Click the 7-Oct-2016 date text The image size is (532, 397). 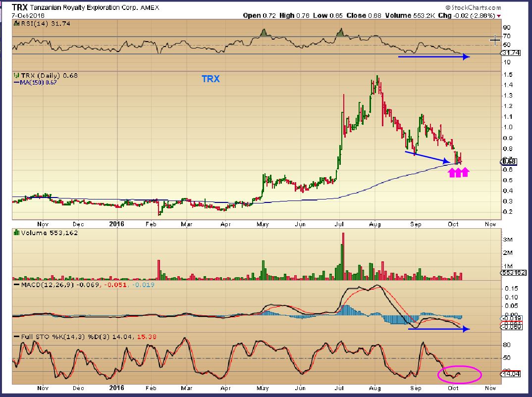[28, 16]
